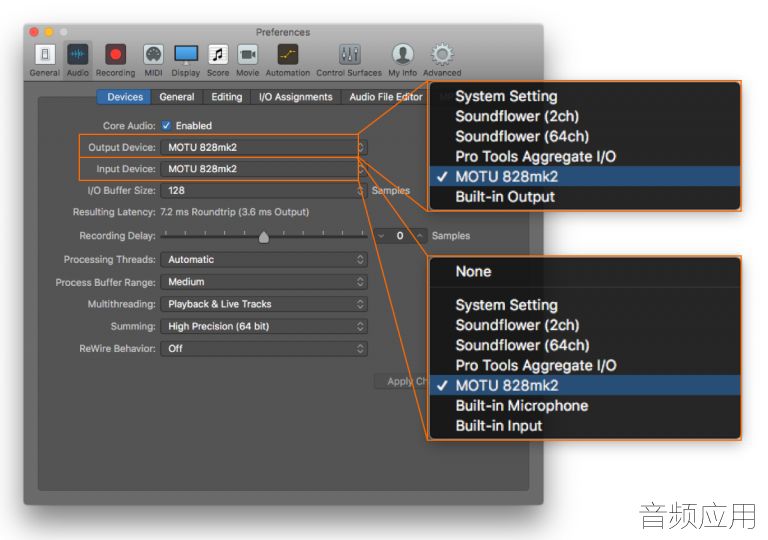Open the Summing dropdown
Viewport: 768px width, 540px height.
click(264, 326)
